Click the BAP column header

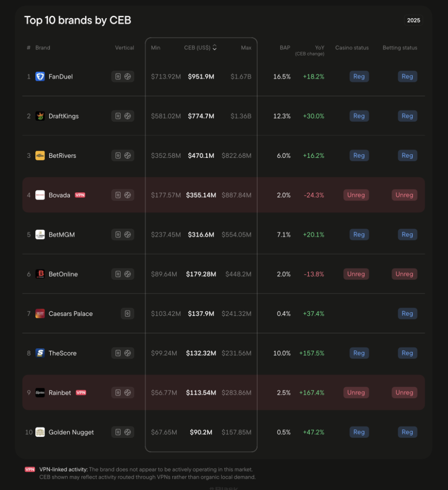(285, 47)
